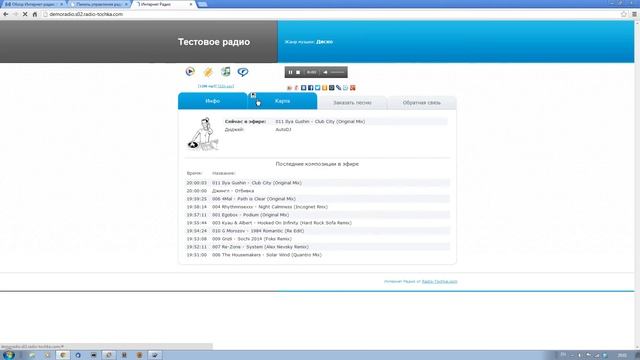Select the Re-Zone - System row
The image size is (640, 360).
pos(318,247)
